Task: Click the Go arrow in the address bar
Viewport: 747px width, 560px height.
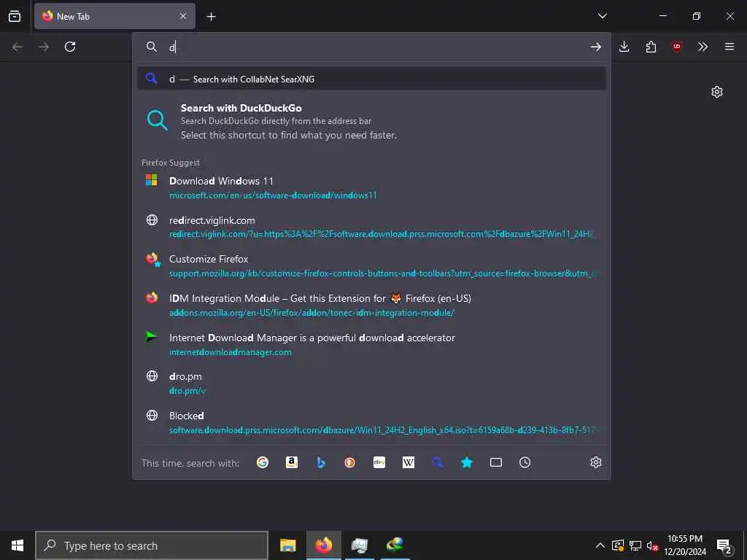Action: 595,47
